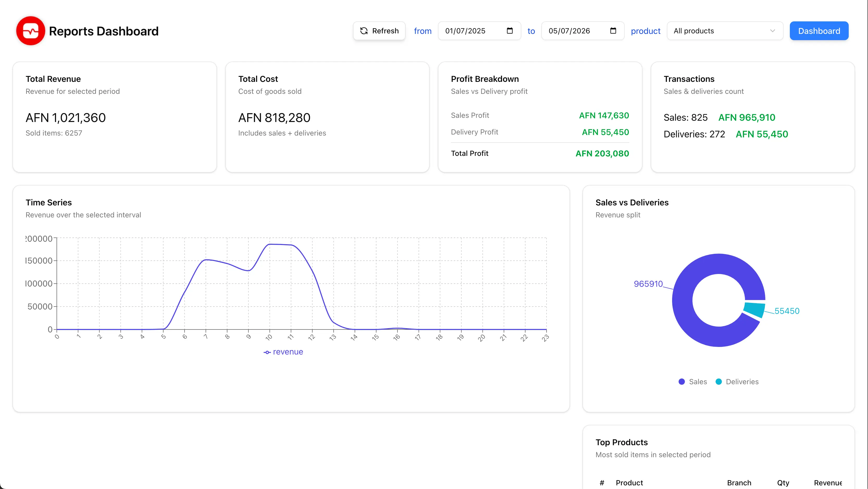Click the Product column header
Screen dimensions: 868x489
(x=629, y=482)
